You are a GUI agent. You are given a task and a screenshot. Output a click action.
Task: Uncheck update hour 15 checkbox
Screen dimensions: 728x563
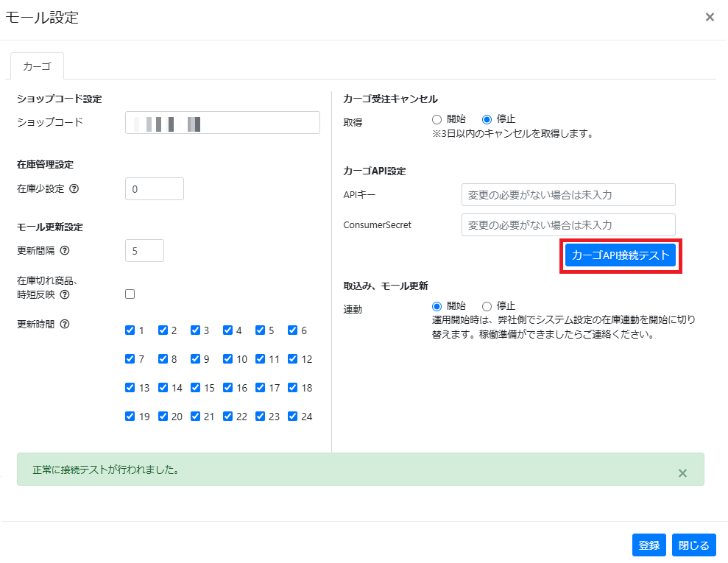(x=195, y=388)
